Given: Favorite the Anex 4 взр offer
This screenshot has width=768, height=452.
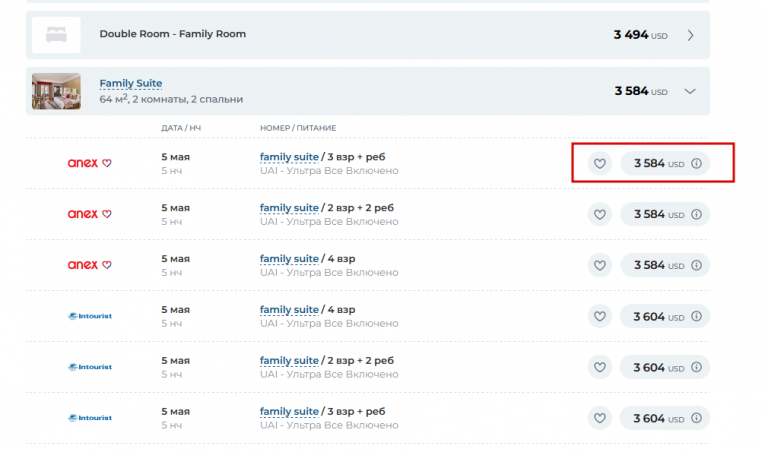Looking at the screenshot, I should [600, 265].
